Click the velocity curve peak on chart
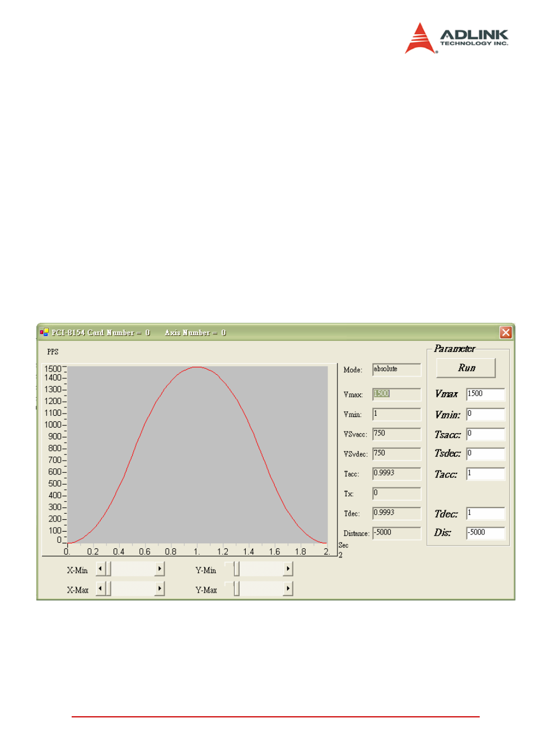This screenshot has height=756, width=534. (197, 367)
